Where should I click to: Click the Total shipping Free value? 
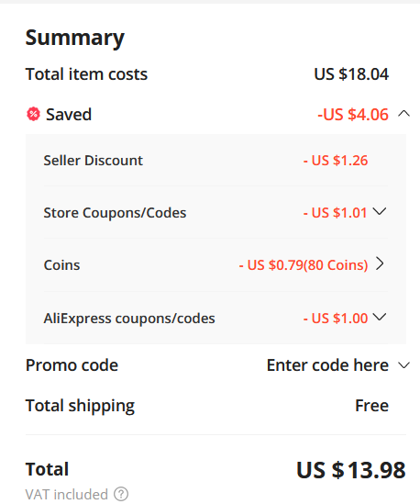[x=371, y=406]
